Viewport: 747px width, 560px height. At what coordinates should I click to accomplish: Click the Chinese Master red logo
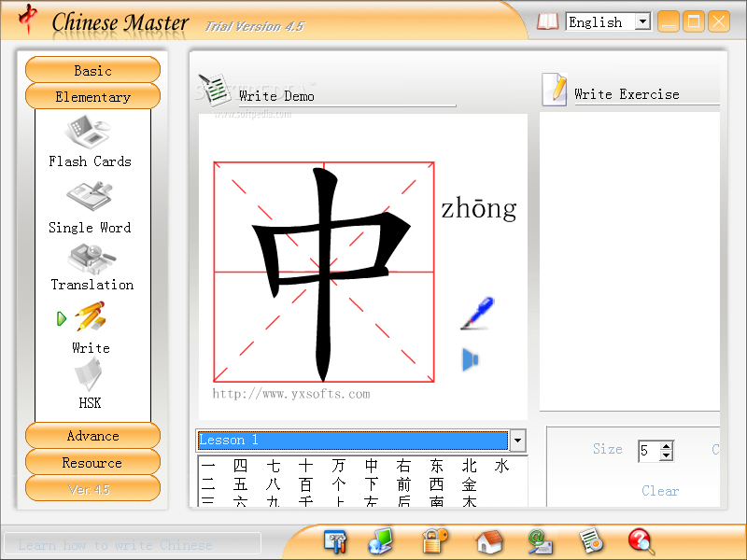[28, 19]
